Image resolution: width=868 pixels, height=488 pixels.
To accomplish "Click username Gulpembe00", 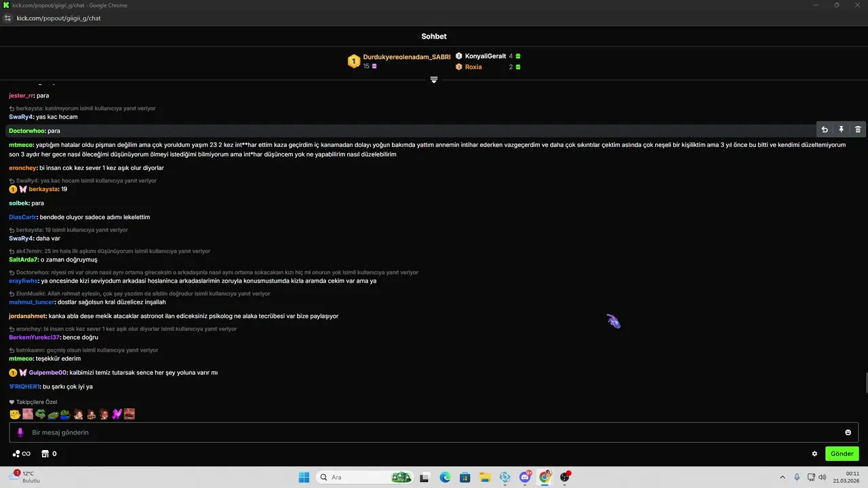I will pos(47,373).
